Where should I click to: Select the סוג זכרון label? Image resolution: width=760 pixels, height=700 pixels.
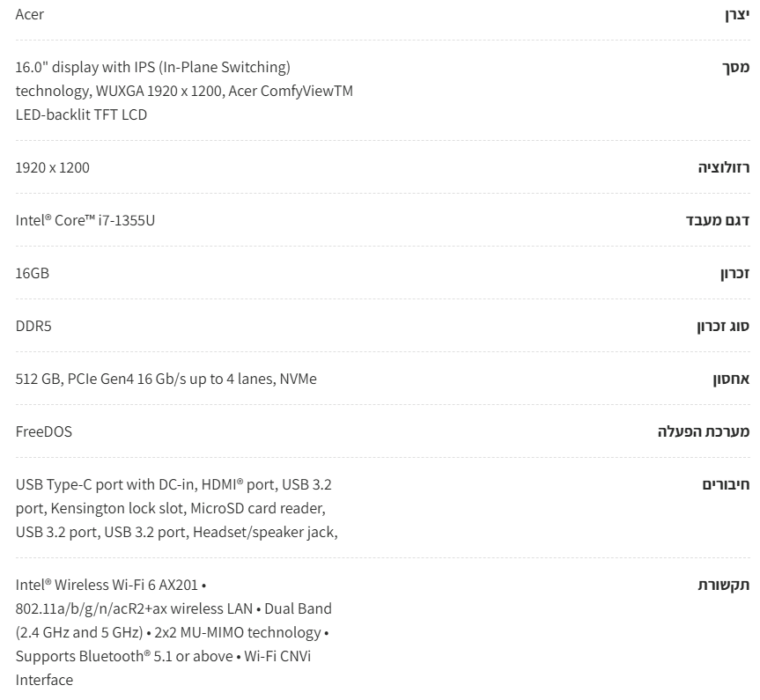pos(723,327)
